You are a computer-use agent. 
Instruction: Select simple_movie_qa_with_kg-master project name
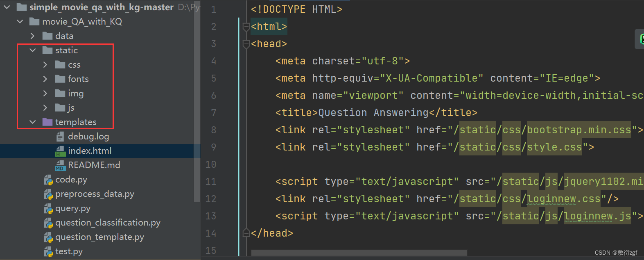pos(101,7)
